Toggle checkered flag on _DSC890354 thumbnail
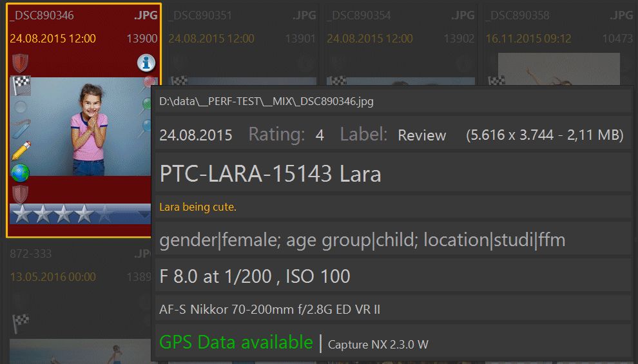Viewport: 638px width, 364px height. click(x=338, y=81)
